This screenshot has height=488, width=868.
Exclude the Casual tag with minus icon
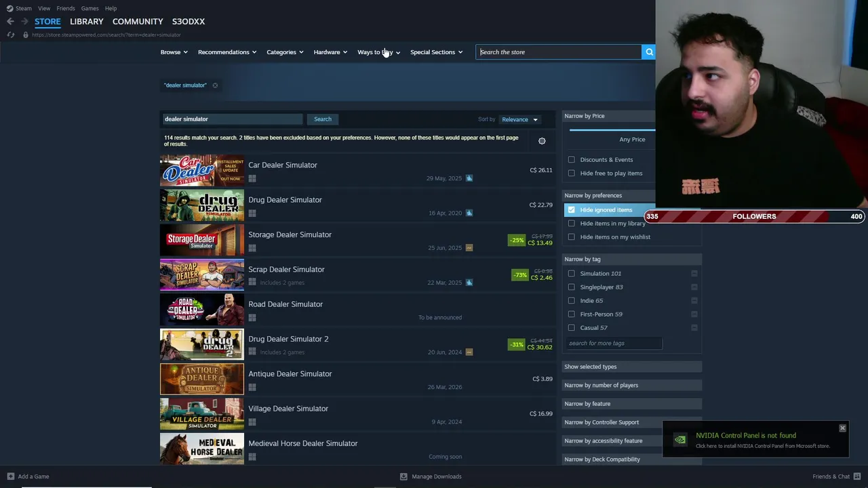[694, 328]
